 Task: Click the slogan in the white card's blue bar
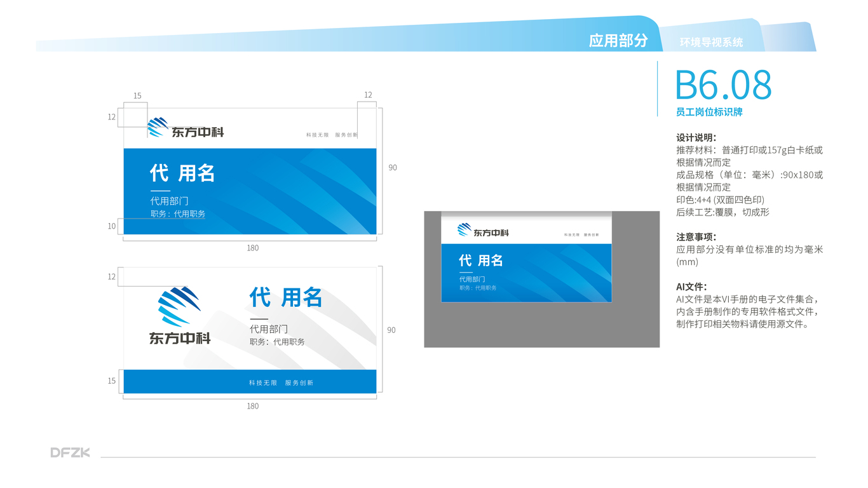(281, 383)
